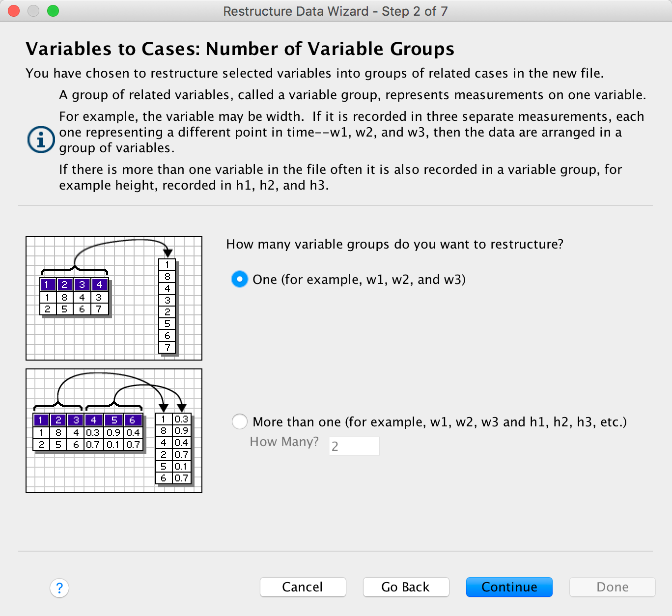This screenshot has width=672, height=616.
Task: Click the two variable groups illustration
Action: [114, 431]
